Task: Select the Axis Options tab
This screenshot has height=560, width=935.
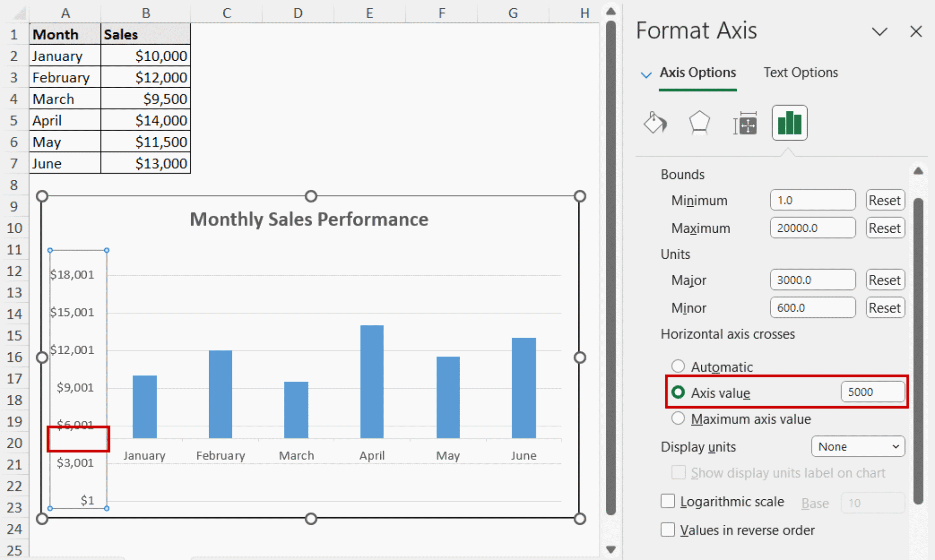Action: pyautogui.click(x=698, y=72)
